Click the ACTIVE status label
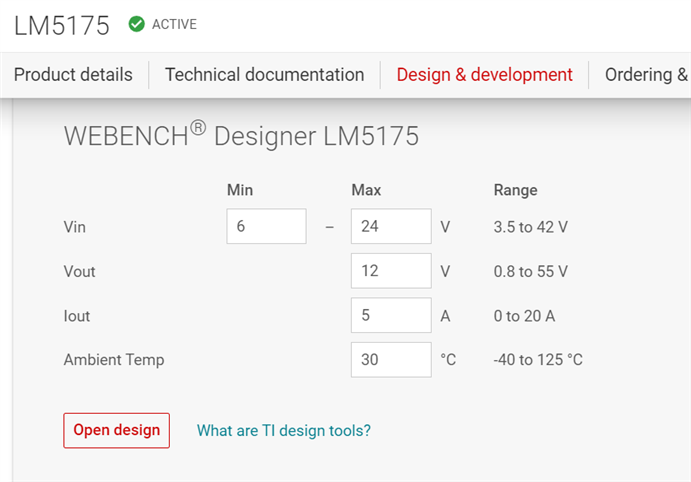691x482 pixels. (x=174, y=25)
